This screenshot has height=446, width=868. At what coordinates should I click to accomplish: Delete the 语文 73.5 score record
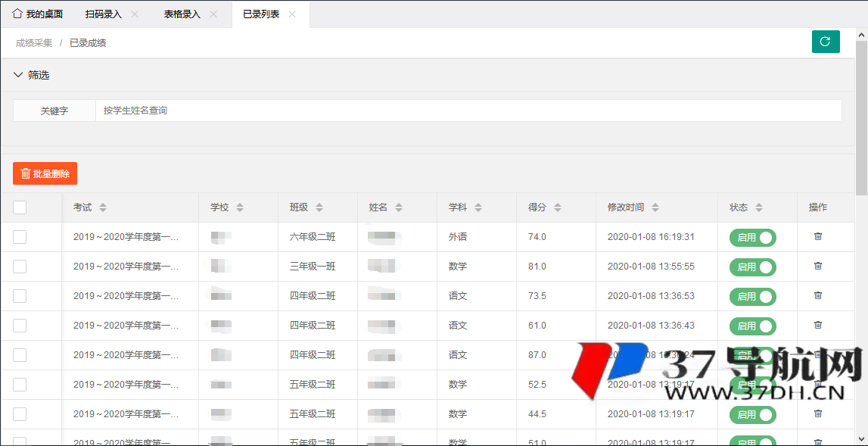(x=817, y=296)
